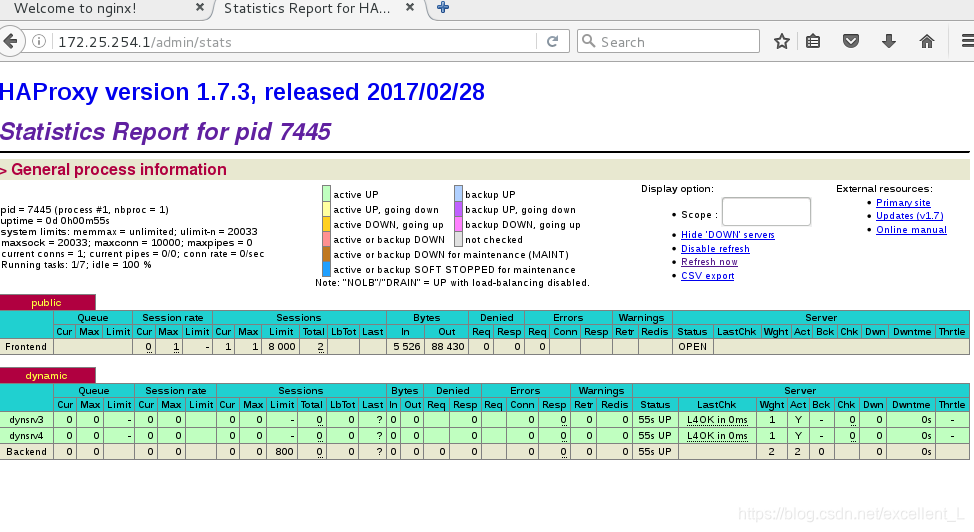Screen dimensions: 974x532
Task: Click the public proxy section label
Action: tap(47, 303)
